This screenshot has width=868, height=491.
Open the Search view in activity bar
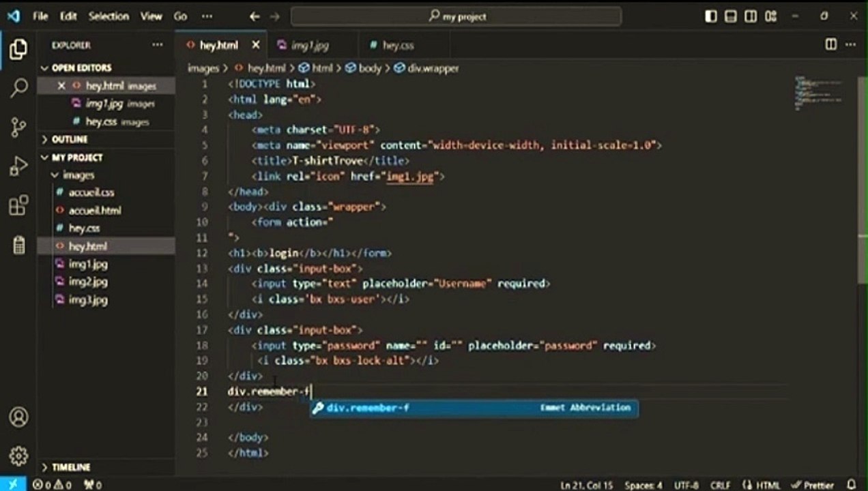(x=18, y=87)
